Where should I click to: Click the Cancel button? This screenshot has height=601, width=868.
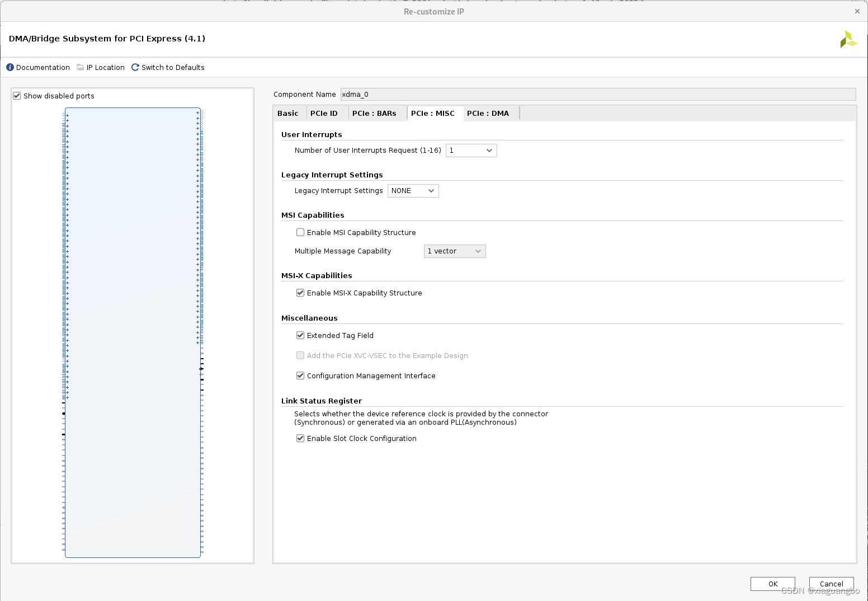click(832, 584)
